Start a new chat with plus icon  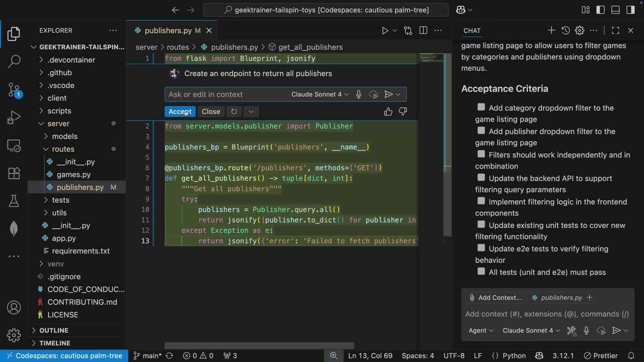point(551,30)
